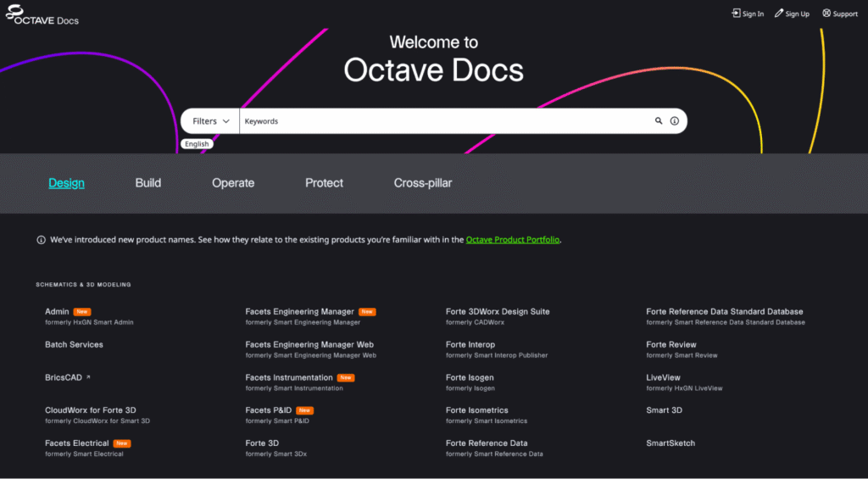Screen dimensions: 868x479
Task: Click the Sign In icon
Action: pos(737,14)
